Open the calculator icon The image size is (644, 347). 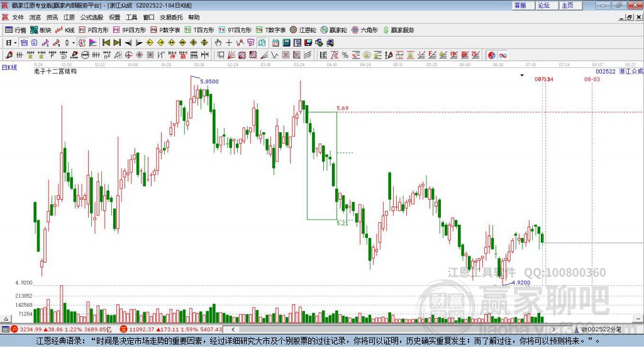pyautogui.click(x=287, y=43)
